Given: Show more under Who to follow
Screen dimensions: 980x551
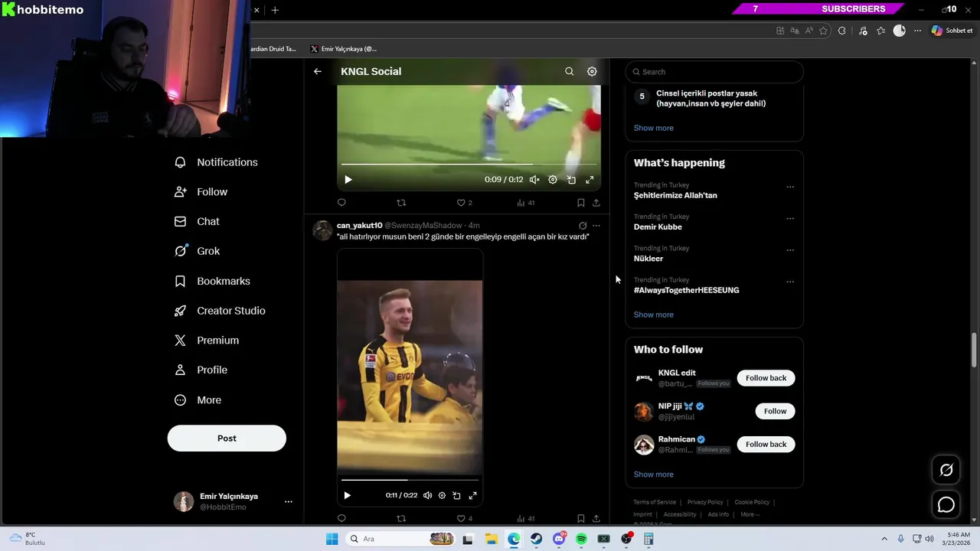Looking at the screenshot, I should (x=653, y=474).
